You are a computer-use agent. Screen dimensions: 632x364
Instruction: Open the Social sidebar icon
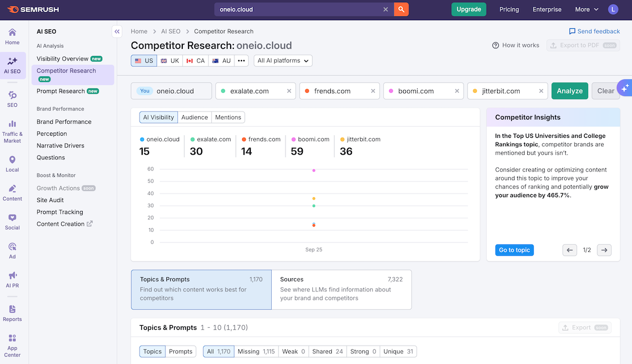[12, 220]
